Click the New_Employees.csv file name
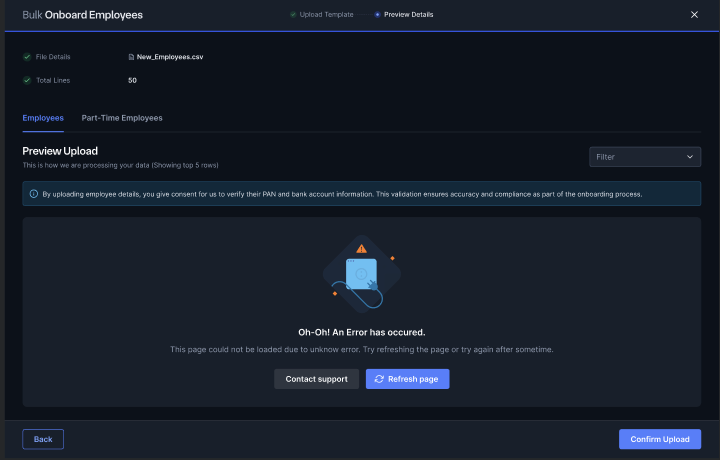The height and width of the screenshot is (460, 720). pos(170,57)
